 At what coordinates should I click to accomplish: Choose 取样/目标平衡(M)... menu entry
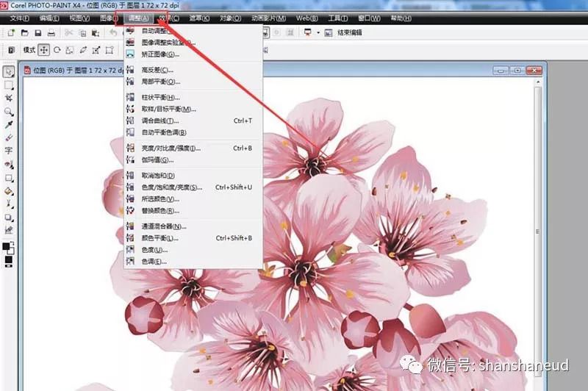[x=193, y=109]
